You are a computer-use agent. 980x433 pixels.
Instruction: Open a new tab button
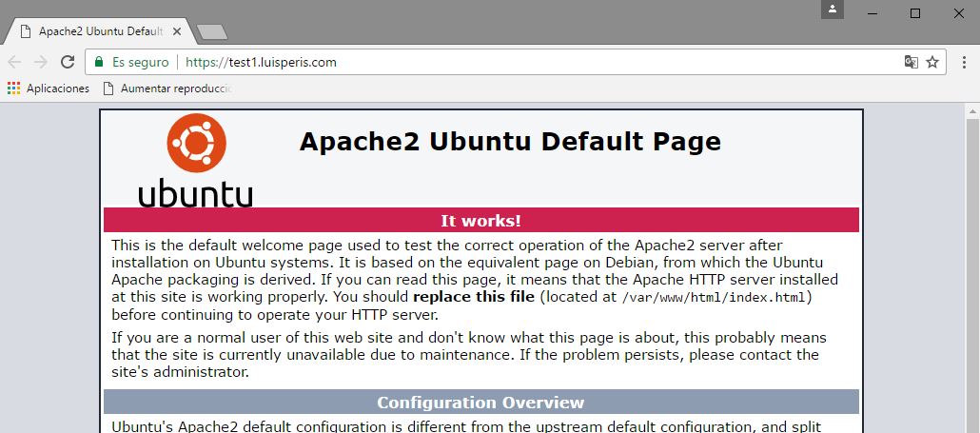[212, 31]
